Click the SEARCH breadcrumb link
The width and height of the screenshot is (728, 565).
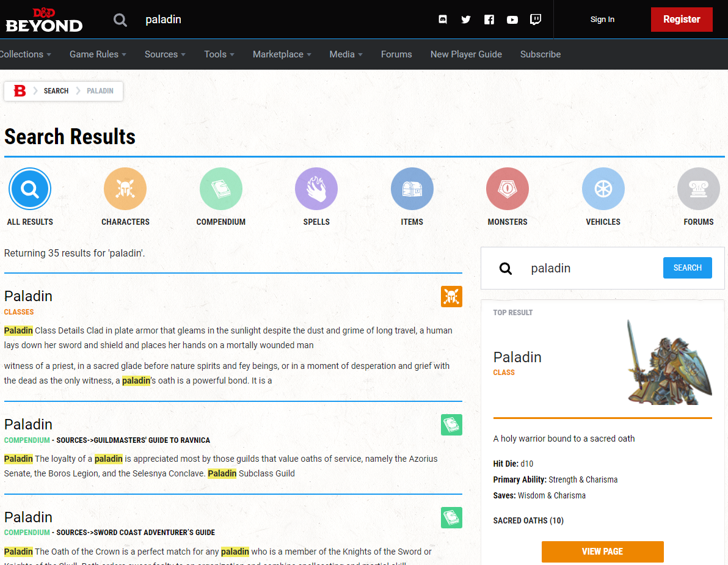click(56, 91)
